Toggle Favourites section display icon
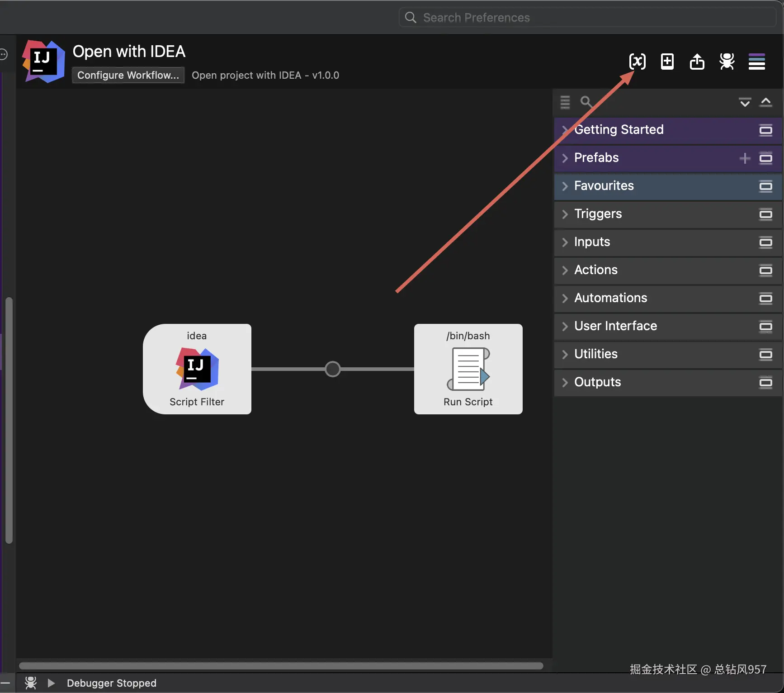 coord(765,186)
